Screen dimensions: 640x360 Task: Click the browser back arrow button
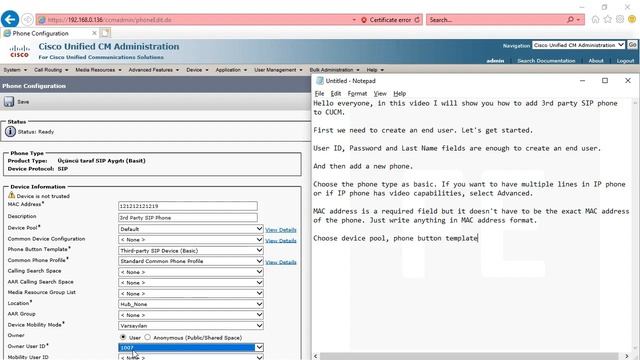(10, 19)
